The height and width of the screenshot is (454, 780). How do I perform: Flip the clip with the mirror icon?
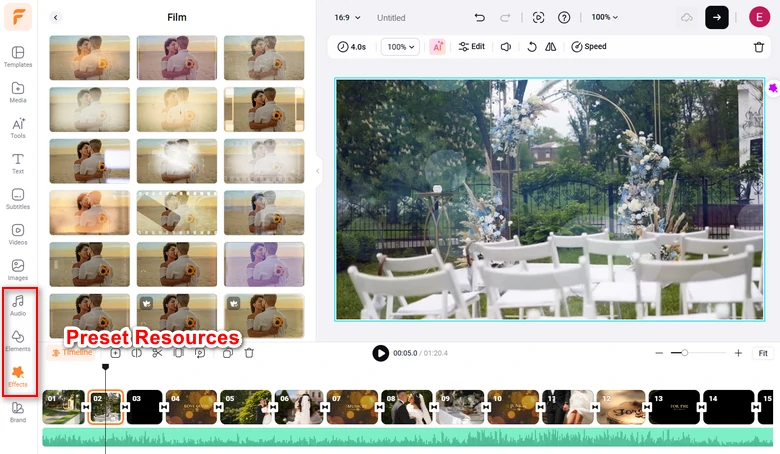coord(550,47)
